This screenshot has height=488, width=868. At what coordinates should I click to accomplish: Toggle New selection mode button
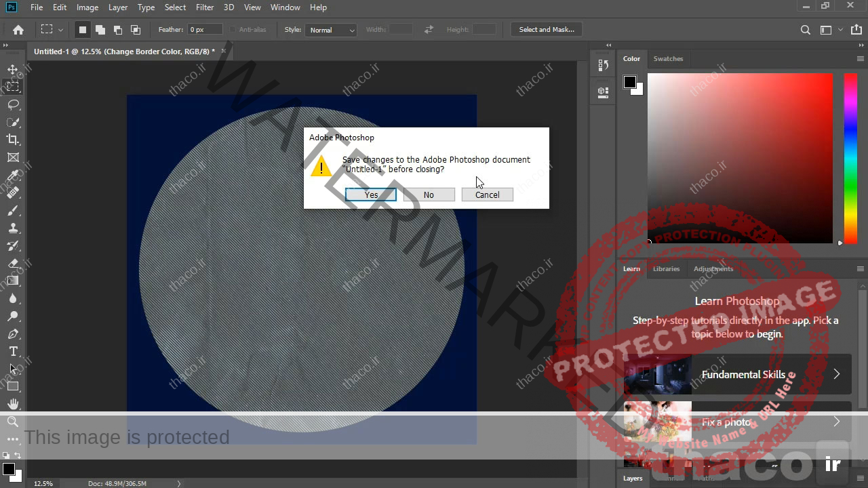coord(83,30)
